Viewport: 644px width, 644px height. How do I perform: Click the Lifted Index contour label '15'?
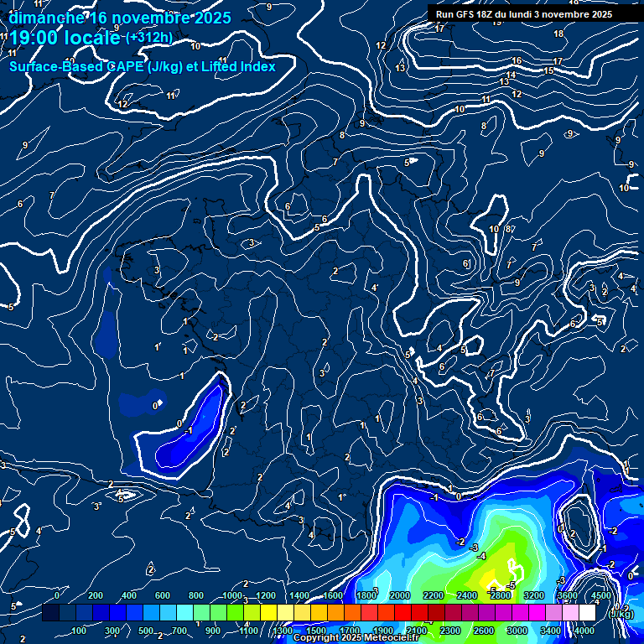[x=548, y=70]
